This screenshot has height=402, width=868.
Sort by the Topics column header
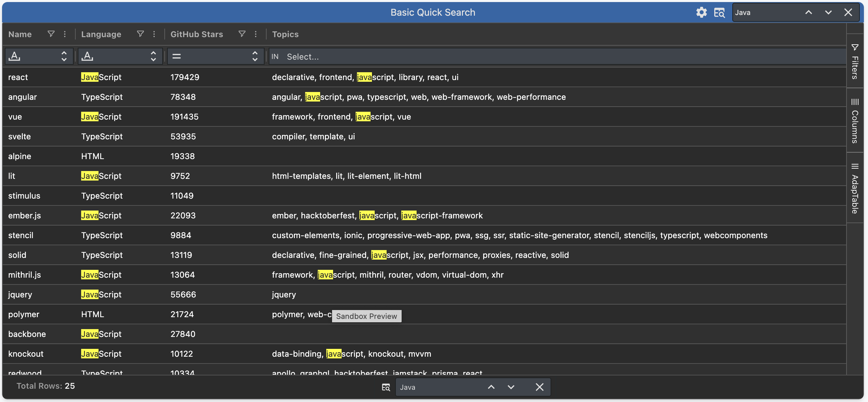(x=285, y=34)
